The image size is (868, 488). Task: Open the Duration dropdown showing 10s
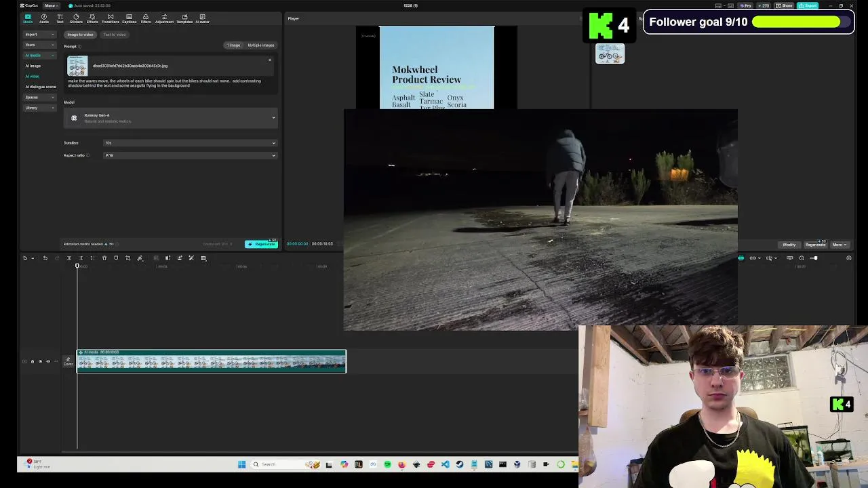[x=190, y=143]
